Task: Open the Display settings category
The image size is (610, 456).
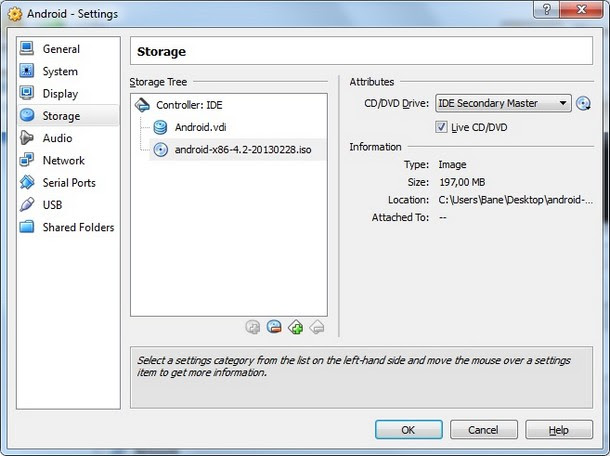Action: point(68,93)
